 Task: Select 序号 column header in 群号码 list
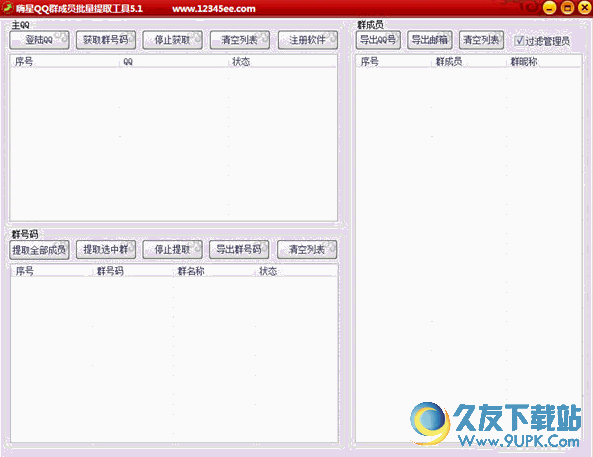point(52,271)
